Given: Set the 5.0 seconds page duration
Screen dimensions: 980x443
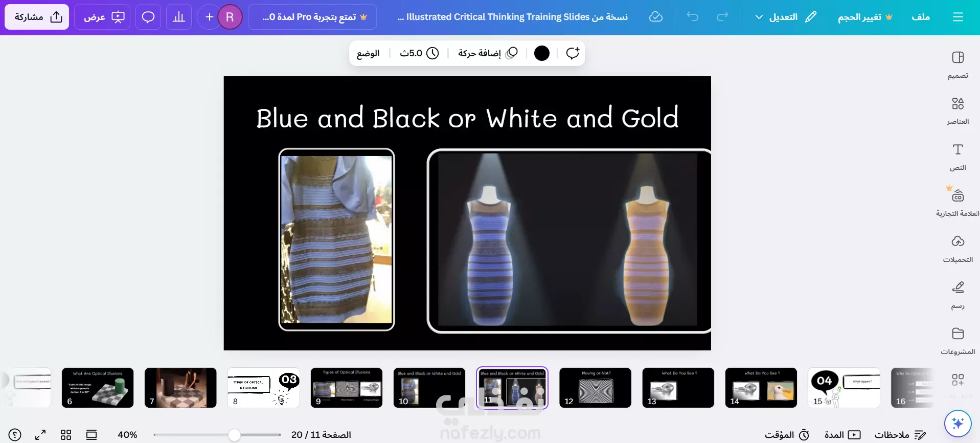Looking at the screenshot, I should tap(419, 53).
